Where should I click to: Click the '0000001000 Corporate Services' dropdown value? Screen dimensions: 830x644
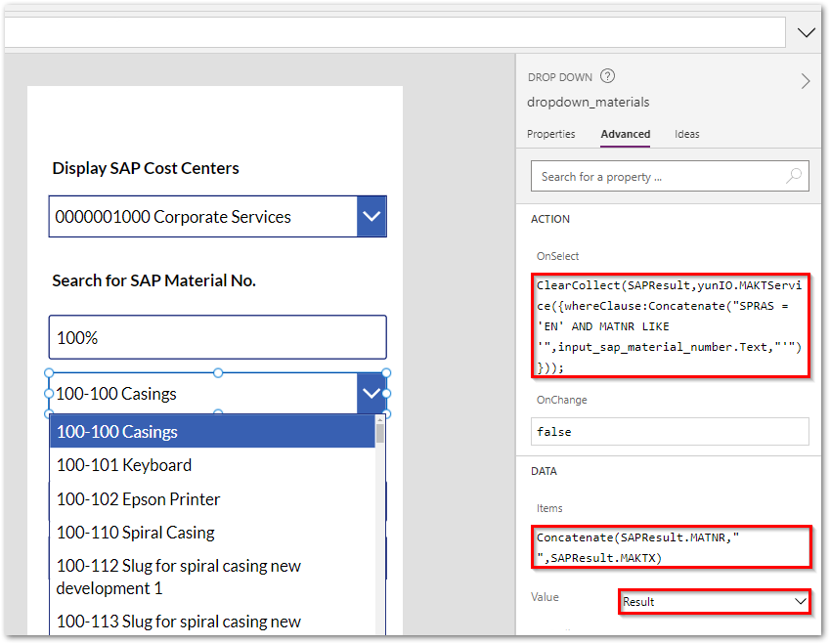(173, 216)
